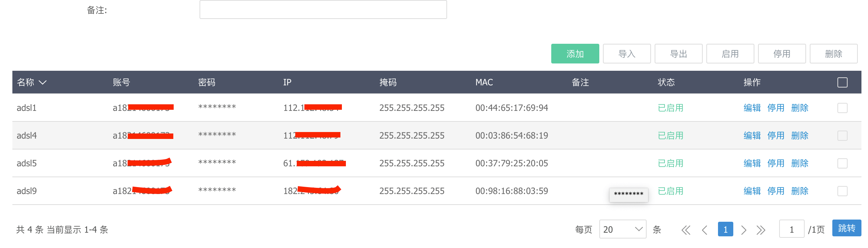
Task: Expand the 名称 column sort chevron
Action: point(42,83)
